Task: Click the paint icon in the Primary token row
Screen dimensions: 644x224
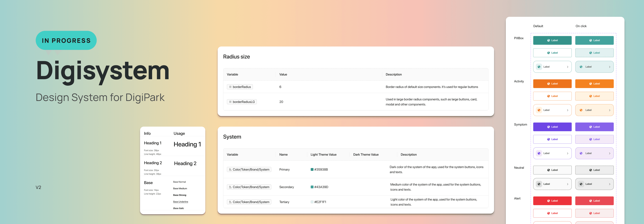Action: [x=230, y=170]
